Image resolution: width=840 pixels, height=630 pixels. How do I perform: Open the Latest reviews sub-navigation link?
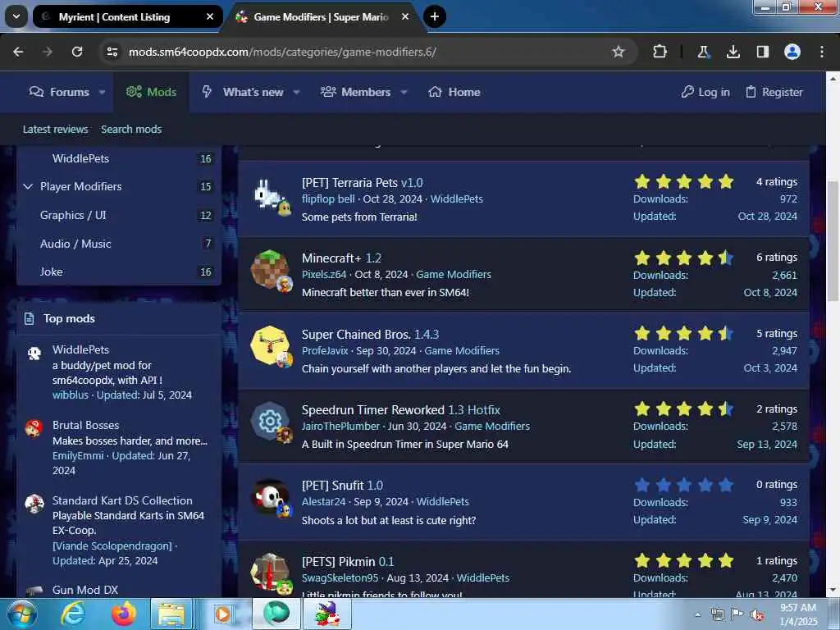pyautogui.click(x=55, y=129)
